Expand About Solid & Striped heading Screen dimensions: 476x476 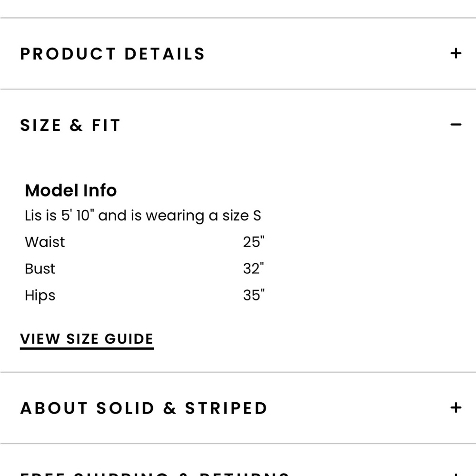[143, 408]
